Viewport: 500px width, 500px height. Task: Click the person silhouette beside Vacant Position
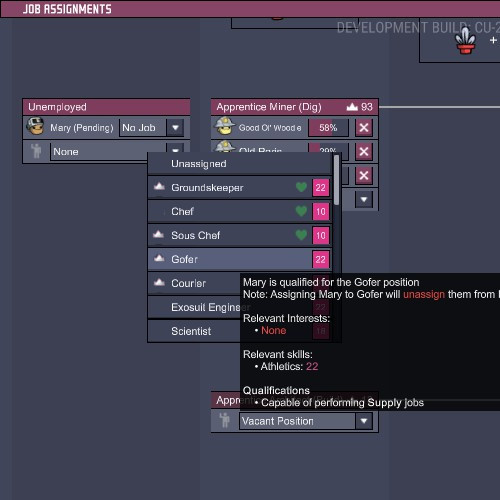225,420
